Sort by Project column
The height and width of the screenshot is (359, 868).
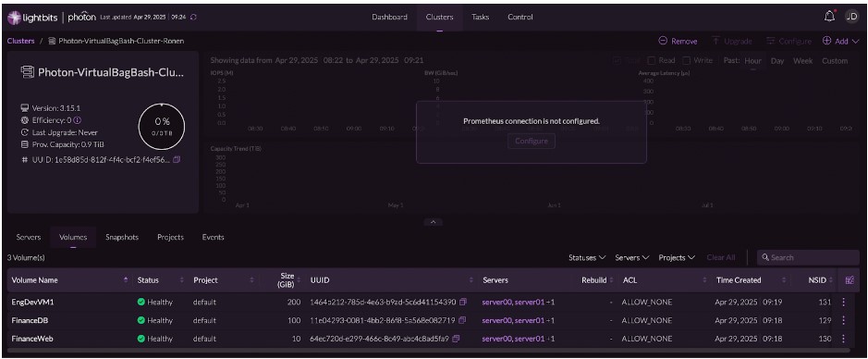[251, 280]
